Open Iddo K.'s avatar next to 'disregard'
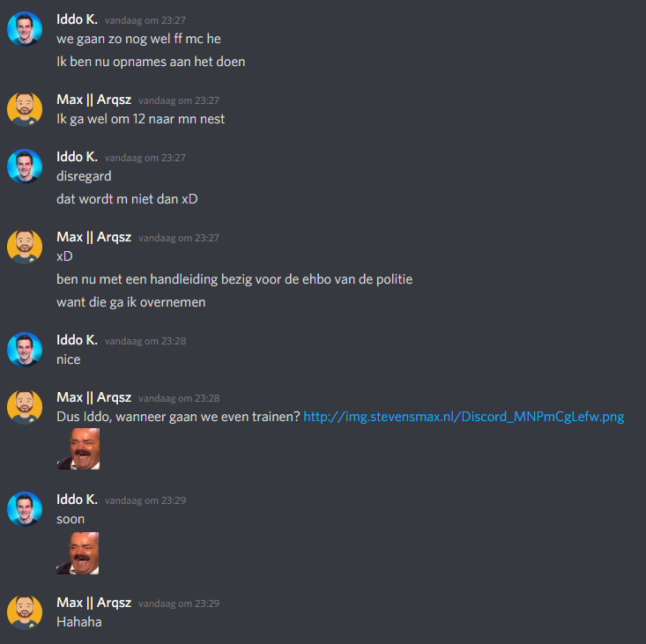The height and width of the screenshot is (644, 646). pos(25,167)
